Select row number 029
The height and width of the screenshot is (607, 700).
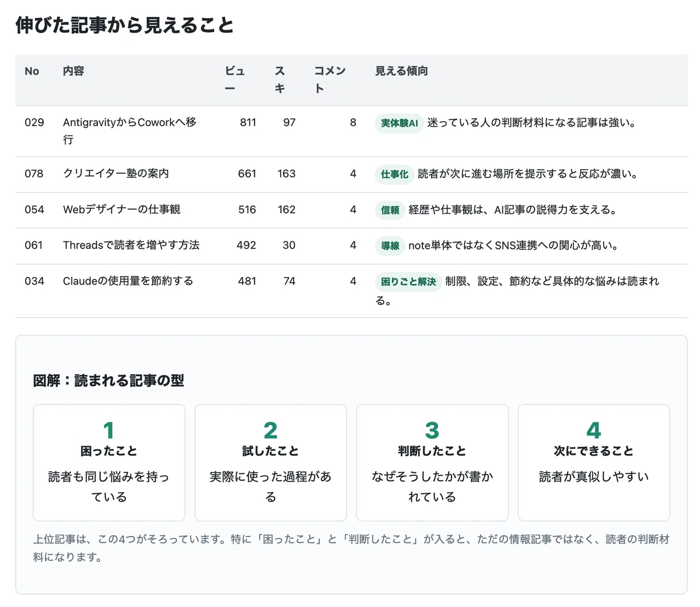[34, 122]
